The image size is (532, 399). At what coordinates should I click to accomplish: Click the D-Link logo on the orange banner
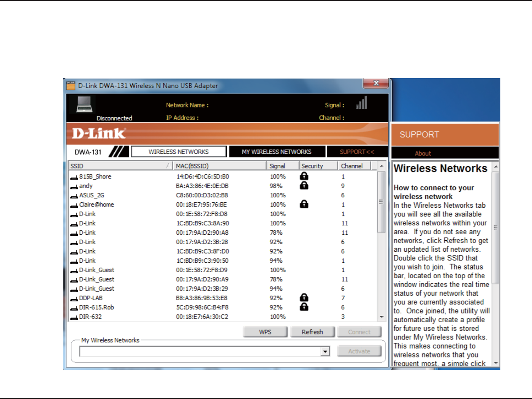click(x=98, y=133)
